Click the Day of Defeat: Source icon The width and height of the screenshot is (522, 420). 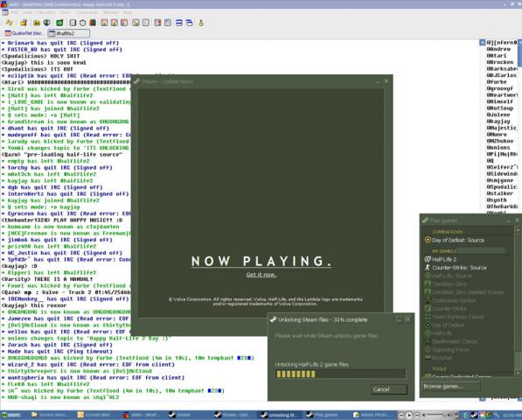click(428, 240)
